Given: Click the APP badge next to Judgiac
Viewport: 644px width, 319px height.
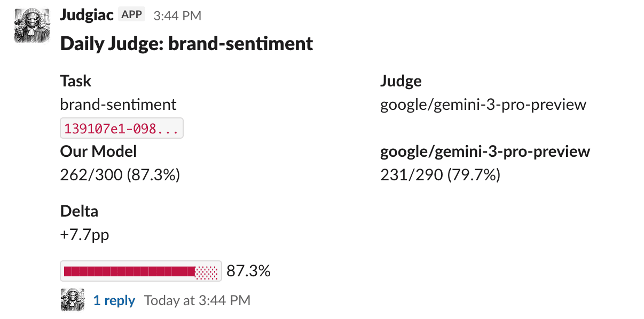Looking at the screenshot, I should (132, 14).
